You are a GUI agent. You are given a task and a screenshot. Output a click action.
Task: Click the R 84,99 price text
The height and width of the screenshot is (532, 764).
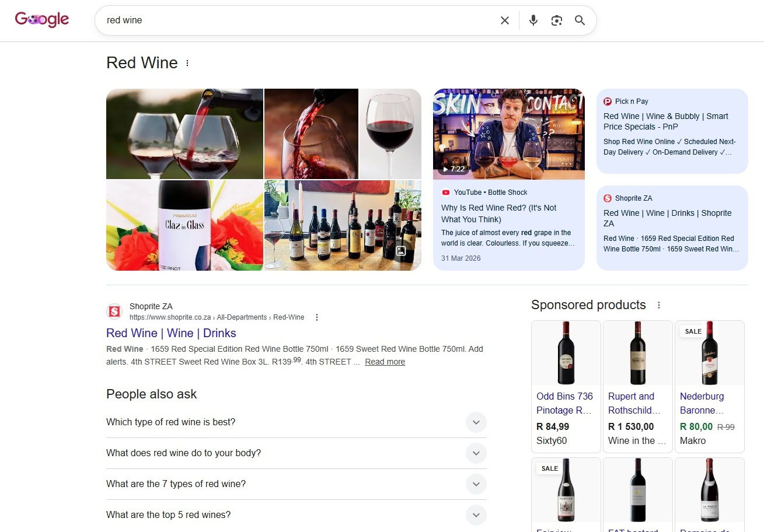click(x=553, y=426)
